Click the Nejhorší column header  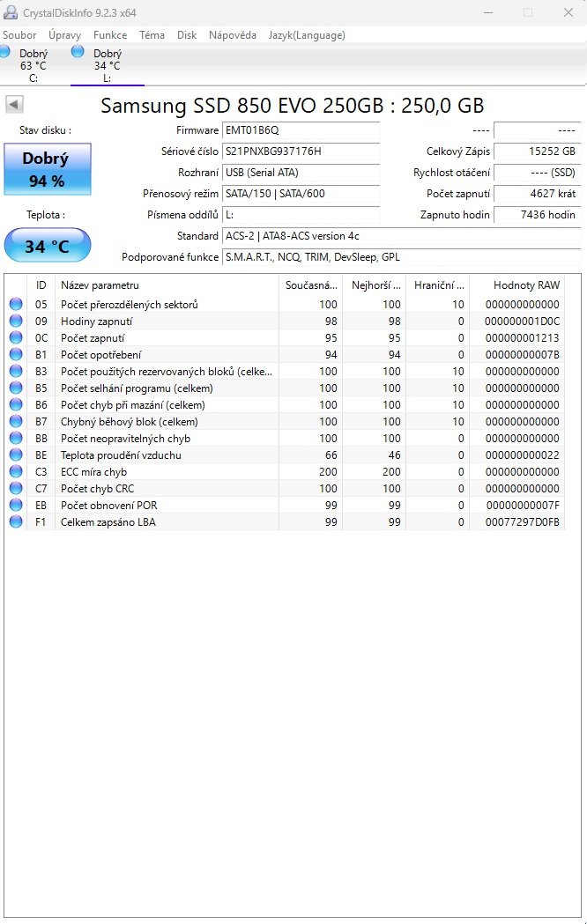(375, 285)
